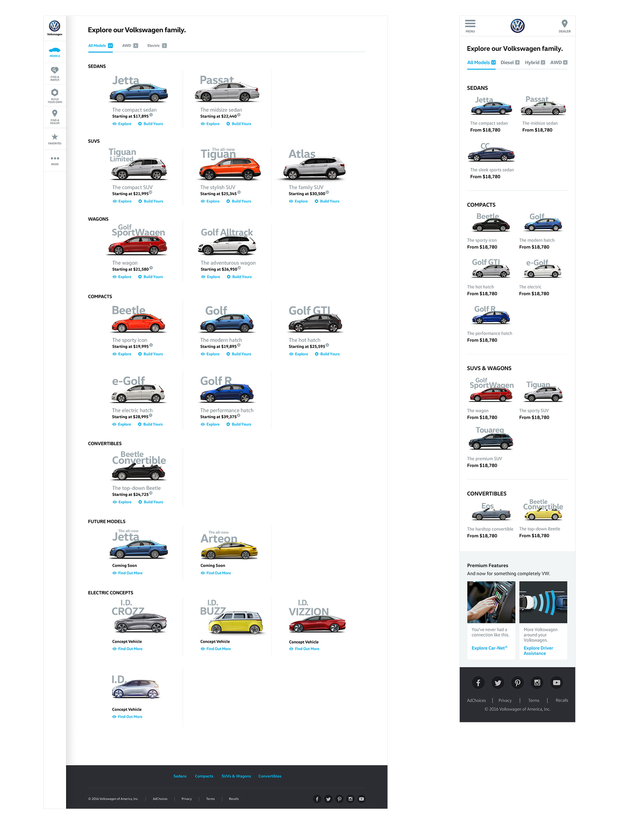Select the All Models desktop tab
The height and width of the screenshot is (840, 620).
point(100,46)
